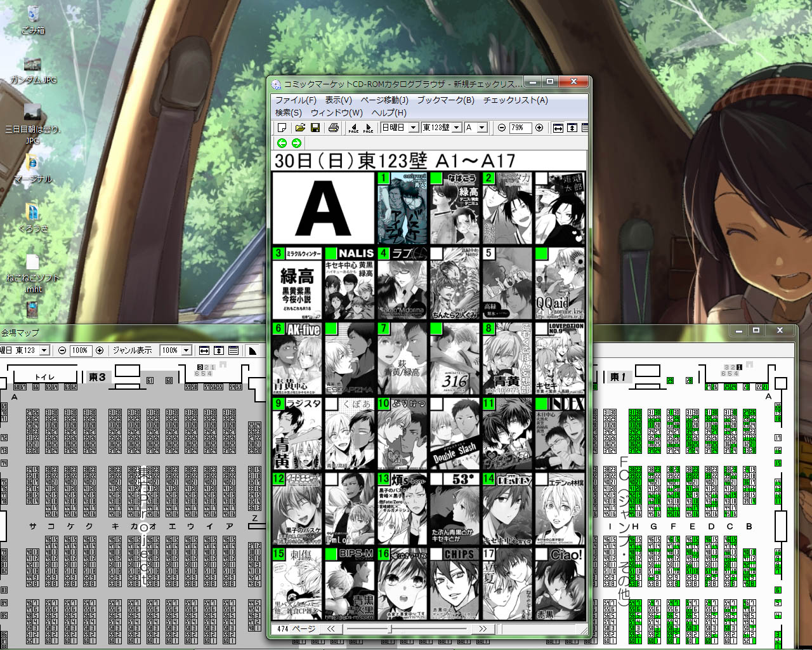Create a new checklist in catalog browser
The image size is (812, 650).
click(x=282, y=128)
